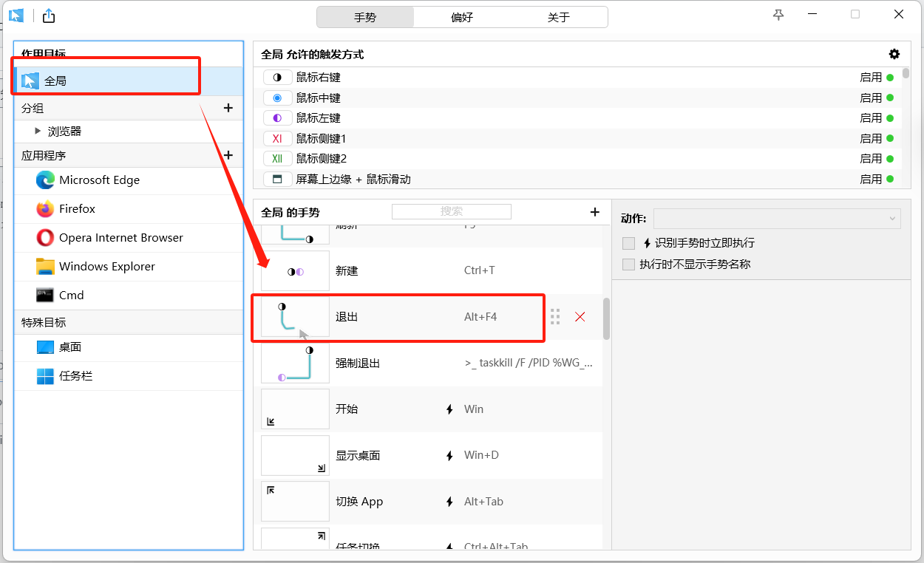Viewport: 924px width, 563px height.
Task: Add a new application with plus button
Action: point(228,155)
